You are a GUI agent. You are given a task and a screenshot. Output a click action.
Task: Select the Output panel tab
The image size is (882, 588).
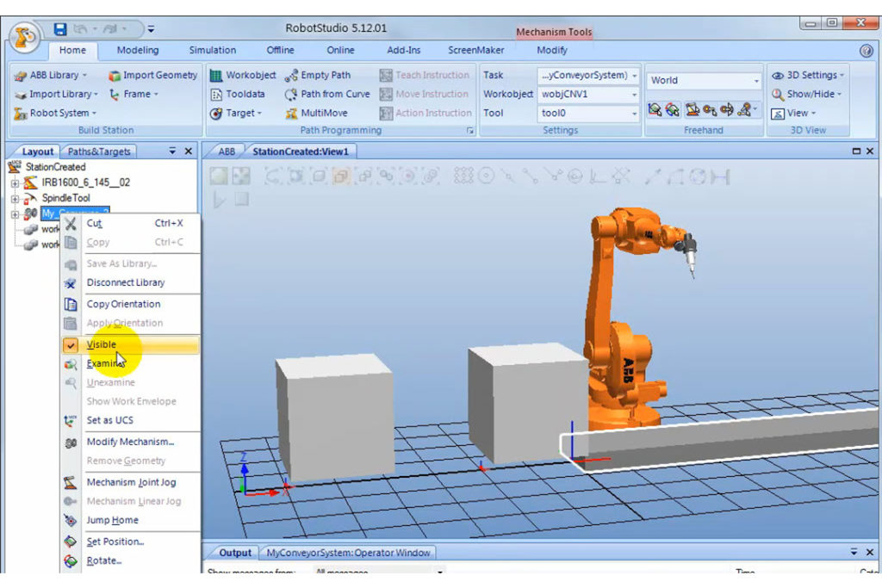pos(235,554)
